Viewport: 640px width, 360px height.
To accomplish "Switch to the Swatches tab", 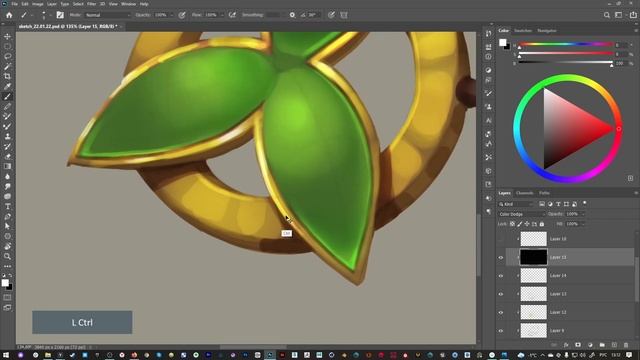I will (x=523, y=31).
